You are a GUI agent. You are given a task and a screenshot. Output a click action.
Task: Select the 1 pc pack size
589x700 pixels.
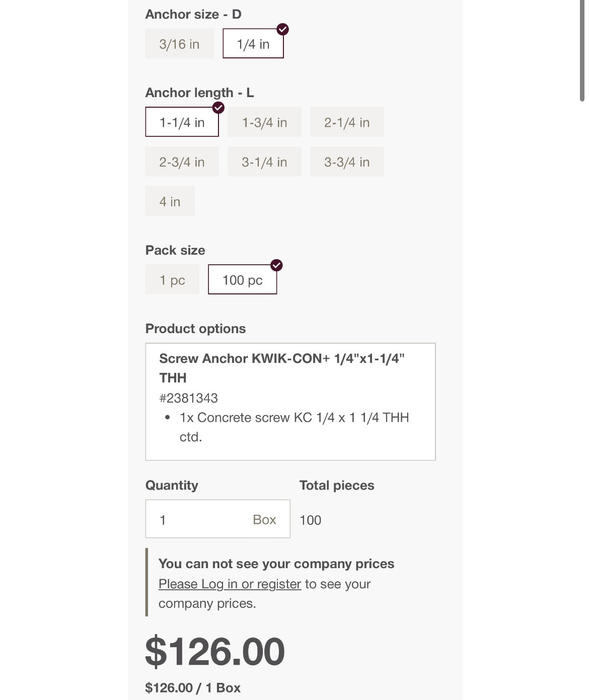click(172, 280)
